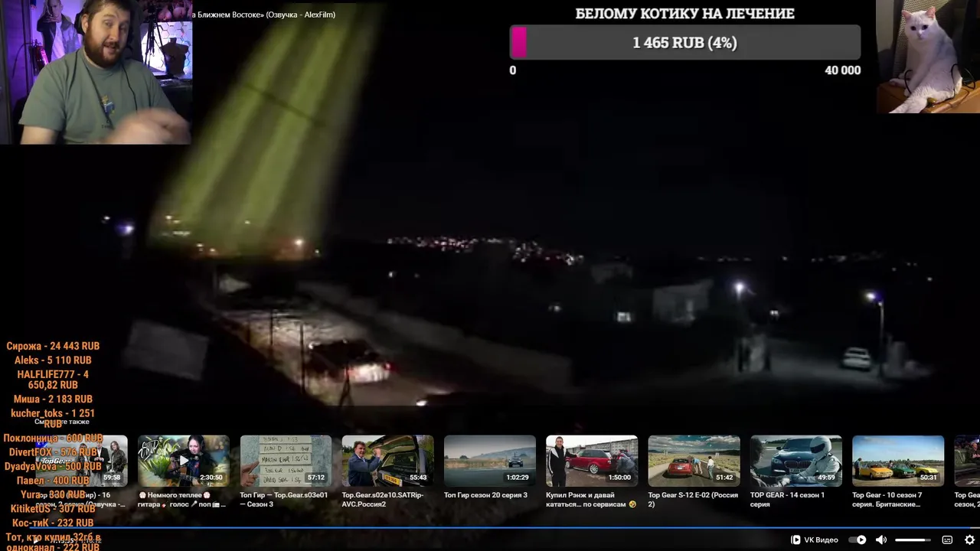Screen dimensions: 980x551
Task: Click the '1 465 RUB (4%)' amount
Action: pos(684,43)
